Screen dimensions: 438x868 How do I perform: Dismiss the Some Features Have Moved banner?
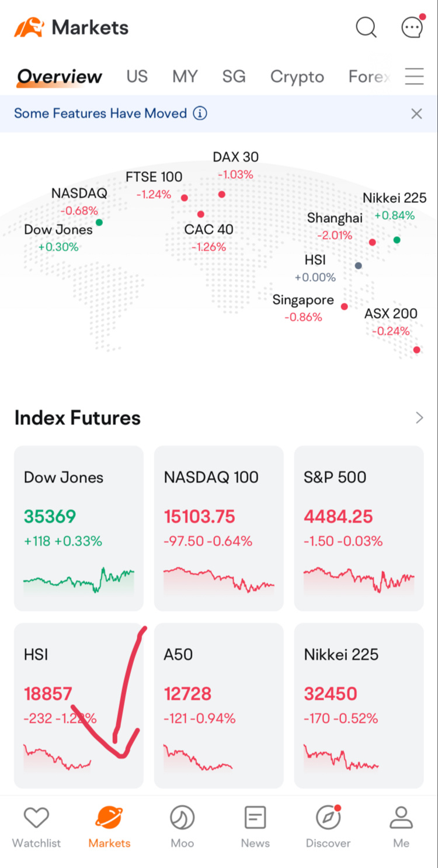416,113
